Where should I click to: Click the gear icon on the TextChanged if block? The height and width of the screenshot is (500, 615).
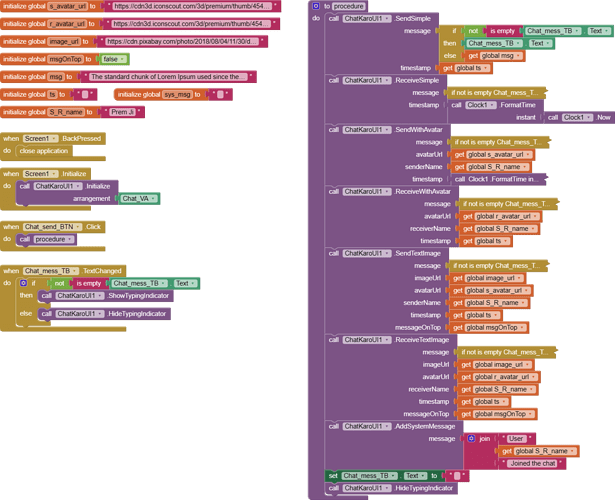tap(24, 283)
